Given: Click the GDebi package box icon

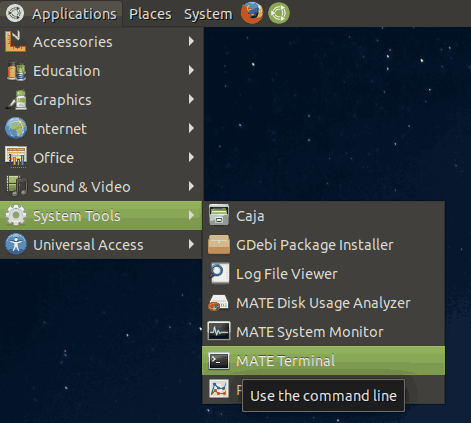Looking at the screenshot, I should pos(219,245).
